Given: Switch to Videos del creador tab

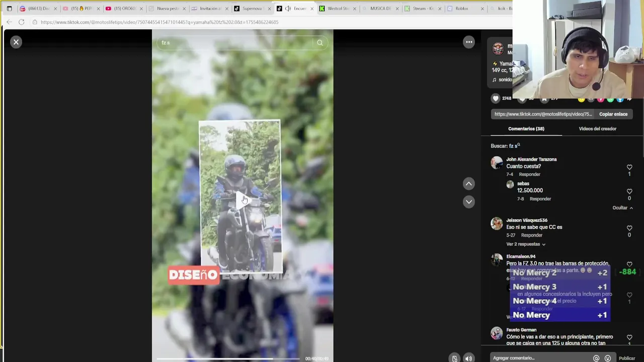Looking at the screenshot, I should click(598, 129).
